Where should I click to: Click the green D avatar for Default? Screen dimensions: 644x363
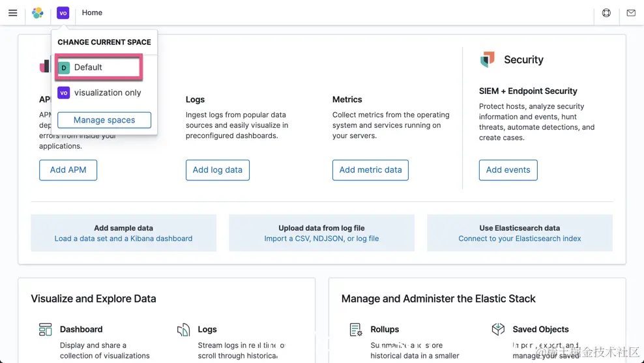64,67
